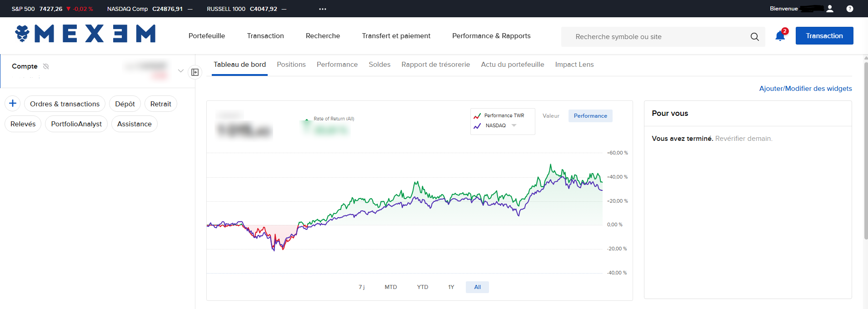
Task: Click the S&P 500 ticker
Action: [x=52, y=9]
